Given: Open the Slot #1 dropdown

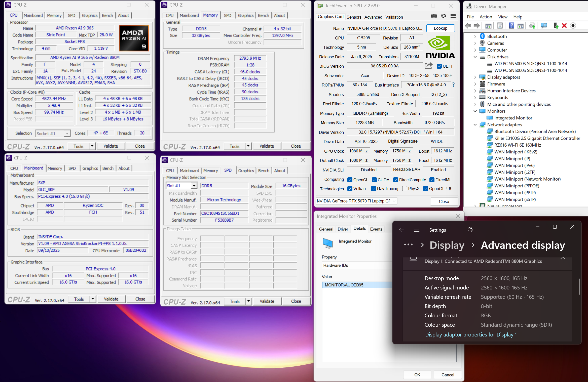Looking at the screenshot, I should click(194, 186).
